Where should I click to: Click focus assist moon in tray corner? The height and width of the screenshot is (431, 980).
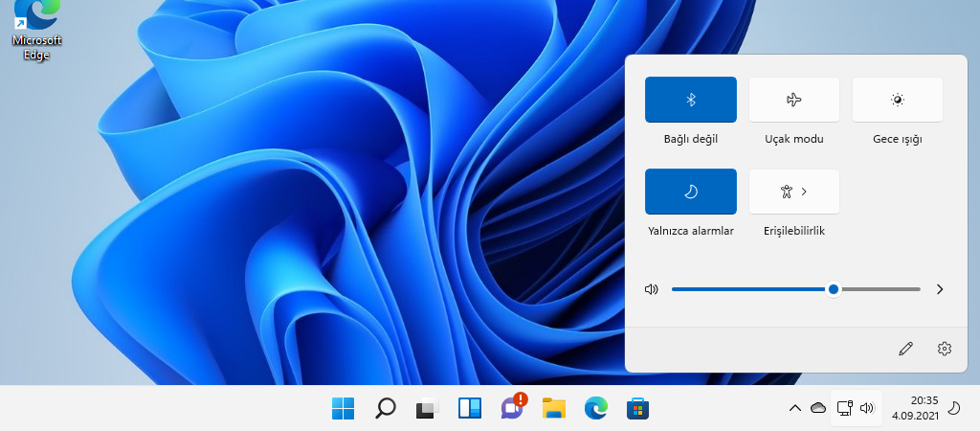click(954, 408)
